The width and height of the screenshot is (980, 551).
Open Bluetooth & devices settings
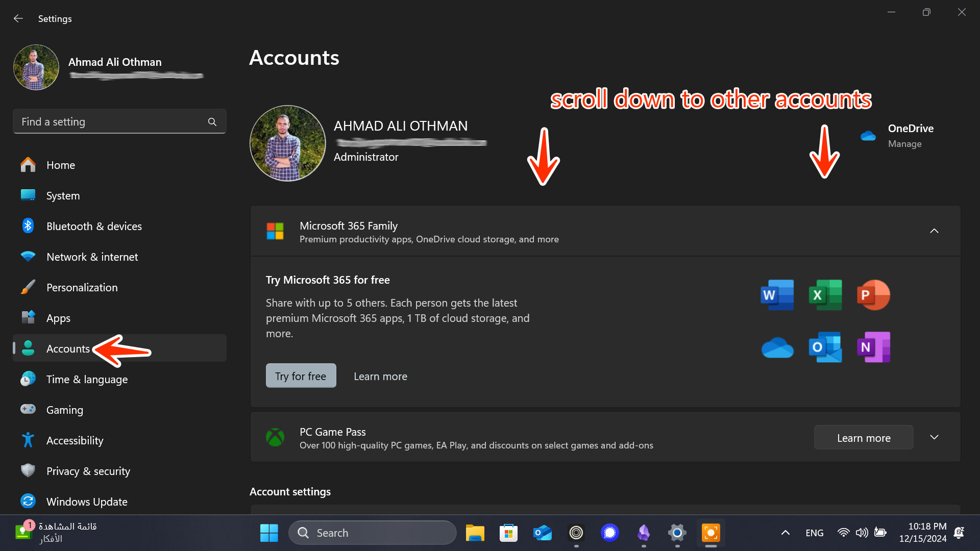pyautogui.click(x=94, y=226)
